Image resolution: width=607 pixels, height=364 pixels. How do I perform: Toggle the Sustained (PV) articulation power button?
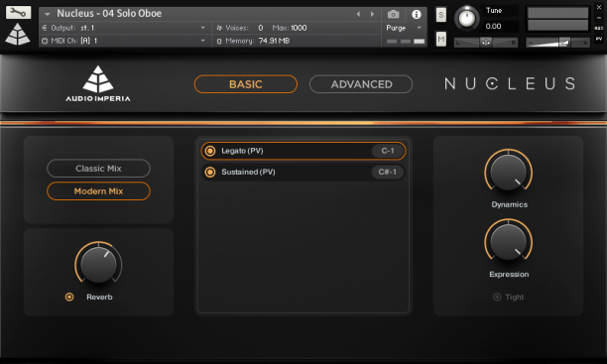210,172
